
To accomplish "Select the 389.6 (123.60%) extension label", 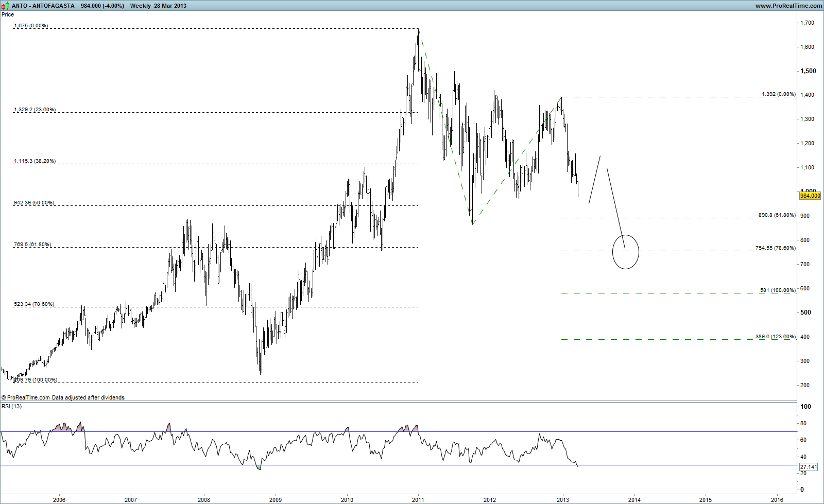I will pos(775,337).
